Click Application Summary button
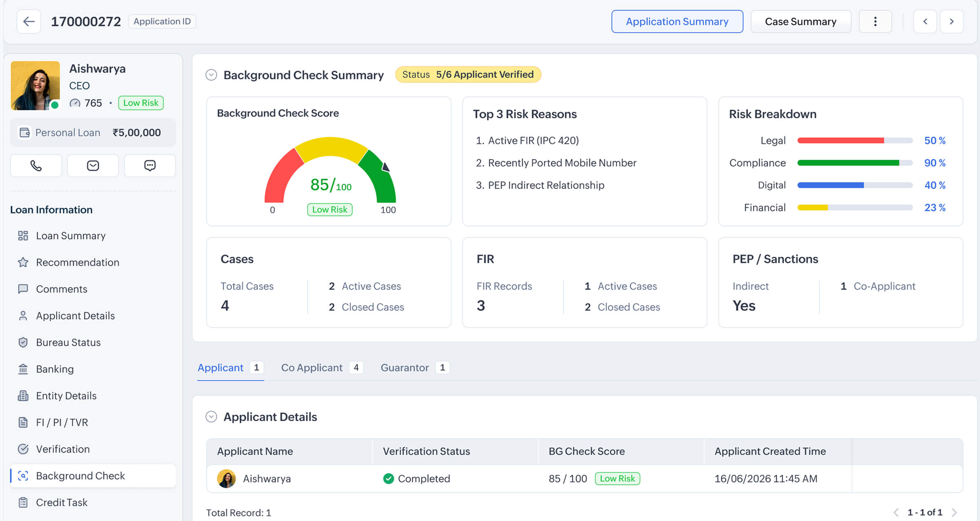Viewport: 980px width, 521px height. tap(677, 21)
